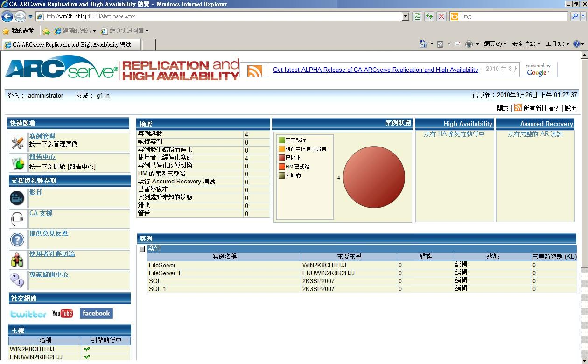Click SQL 1 scenario row name
Screen dimensions: 588x364
[x=157, y=289]
